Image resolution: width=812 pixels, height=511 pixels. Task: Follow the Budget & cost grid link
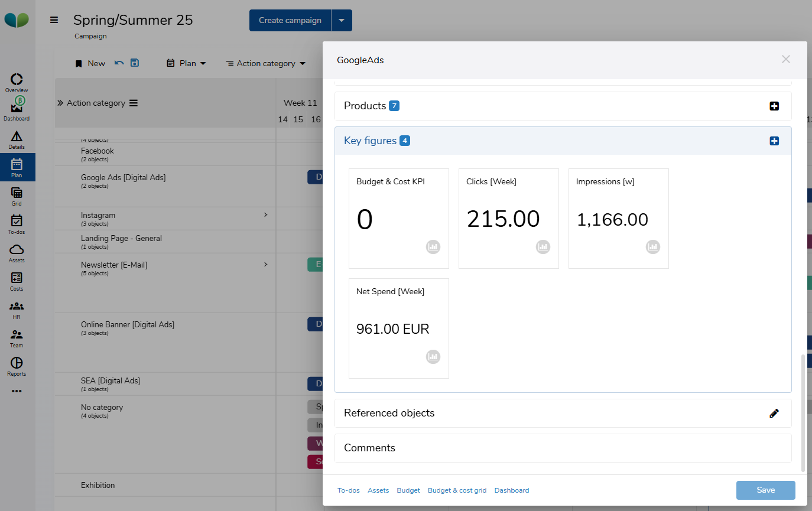point(457,490)
